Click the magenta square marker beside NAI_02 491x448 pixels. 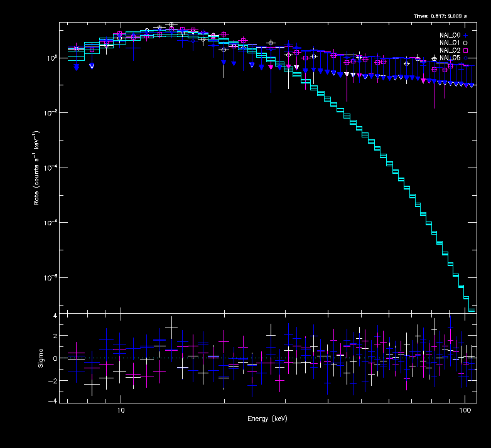[x=466, y=50]
